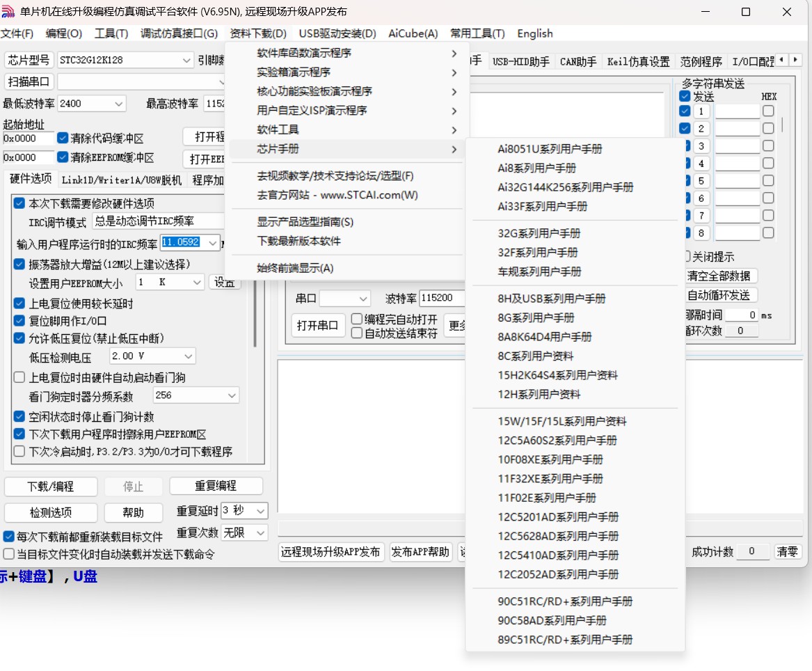Image resolution: width=812 pixels, height=671 pixels.
Task: Click the 清零 button
Action: [x=787, y=552]
